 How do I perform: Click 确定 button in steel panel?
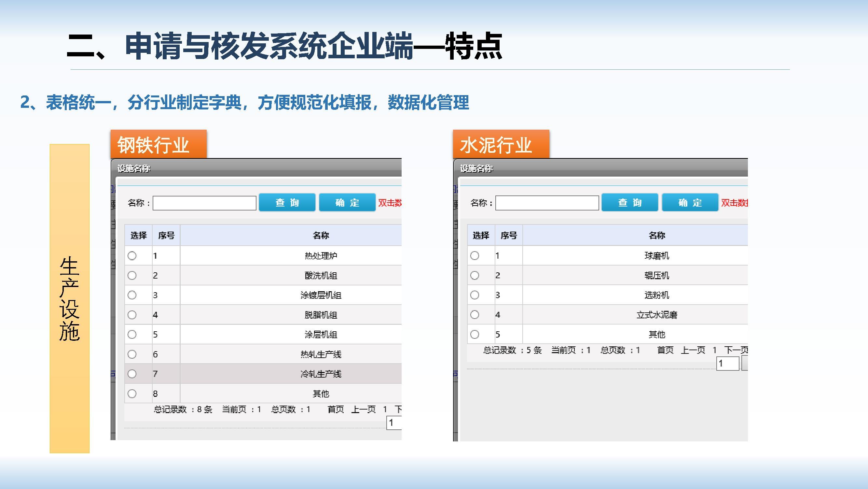pos(347,202)
